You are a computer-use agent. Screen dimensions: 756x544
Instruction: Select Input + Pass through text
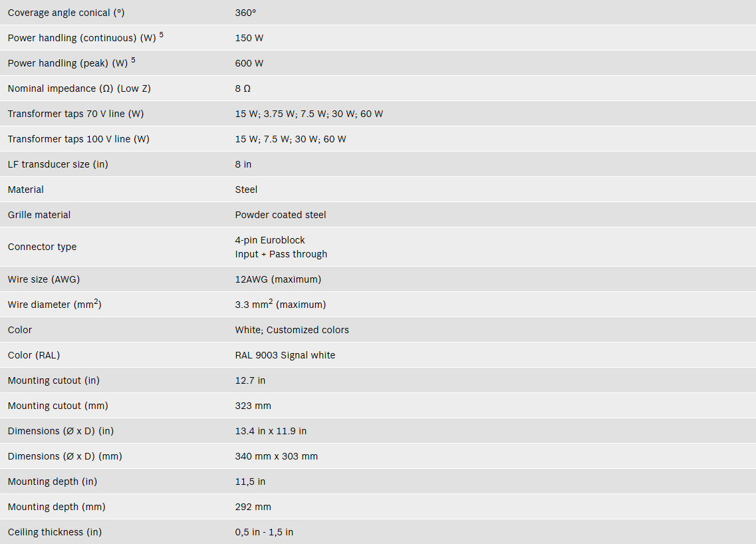tap(281, 254)
